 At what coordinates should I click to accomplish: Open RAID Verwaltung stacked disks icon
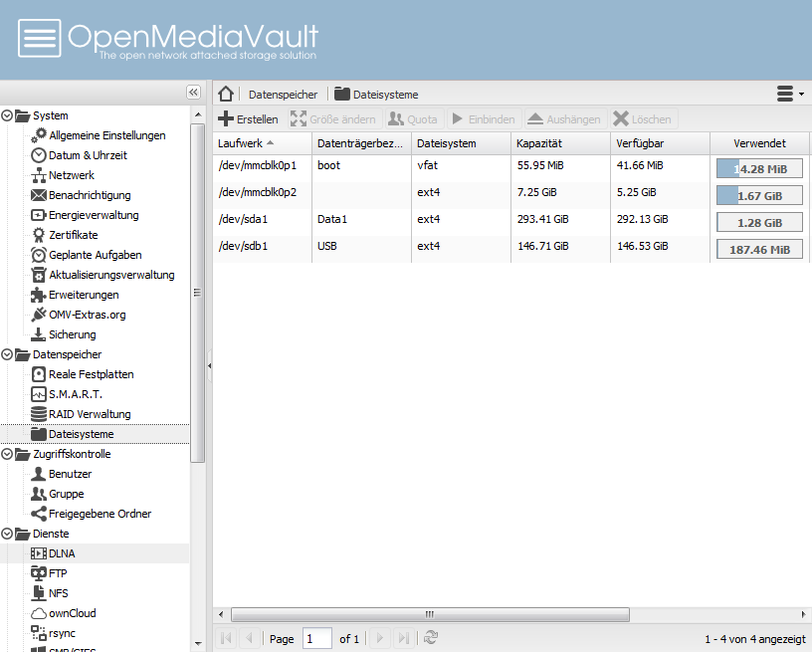click(39, 414)
